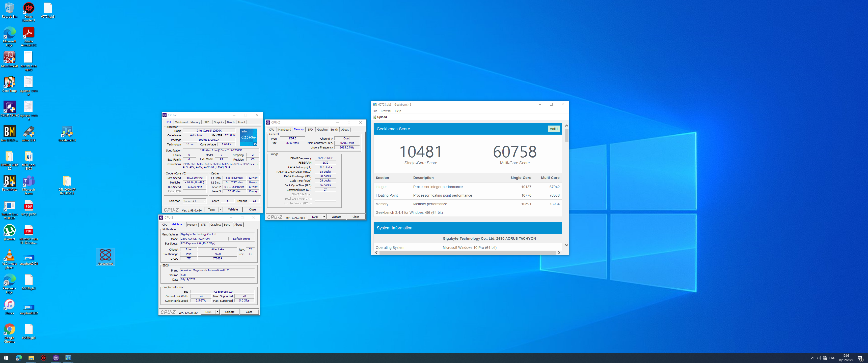
Task: Open uTorrent desktop shortcut
Action: click(x=9, y=232)
